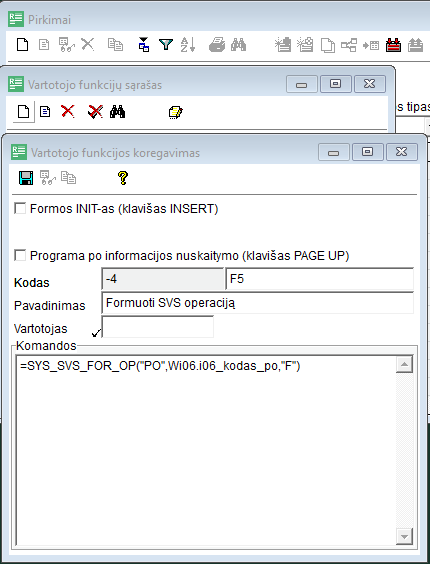Close the Vartotojo funkcijos koregavimas window
Screen dimensions: 430x564
tap(401, 152)
